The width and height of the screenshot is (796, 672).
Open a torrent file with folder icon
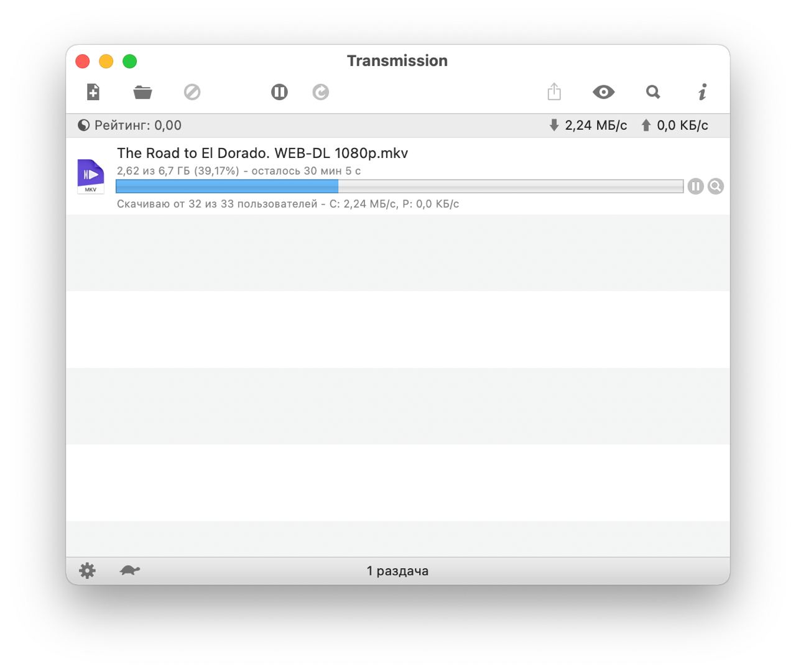(x=142, y=93)
